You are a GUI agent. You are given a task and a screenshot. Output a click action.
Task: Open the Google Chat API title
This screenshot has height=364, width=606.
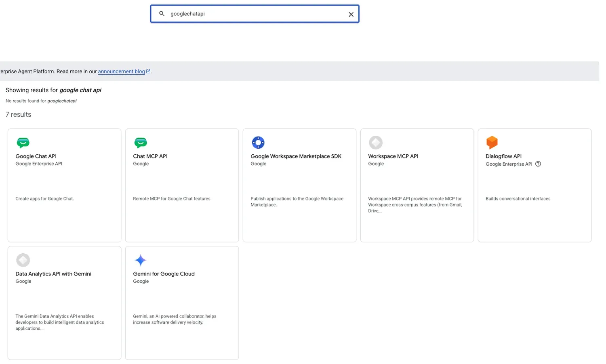pyautogui.click(x=36, y=156)
